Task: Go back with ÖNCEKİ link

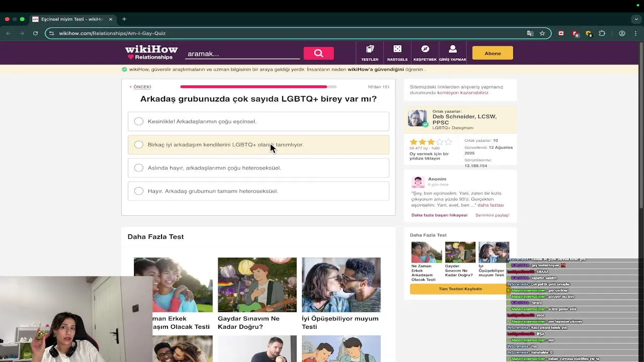Action: coord(140,87)
